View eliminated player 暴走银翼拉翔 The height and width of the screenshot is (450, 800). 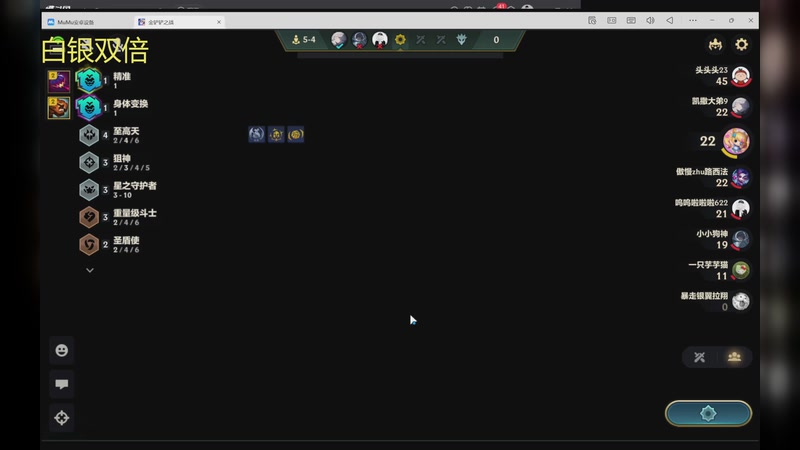coord(715,301)
